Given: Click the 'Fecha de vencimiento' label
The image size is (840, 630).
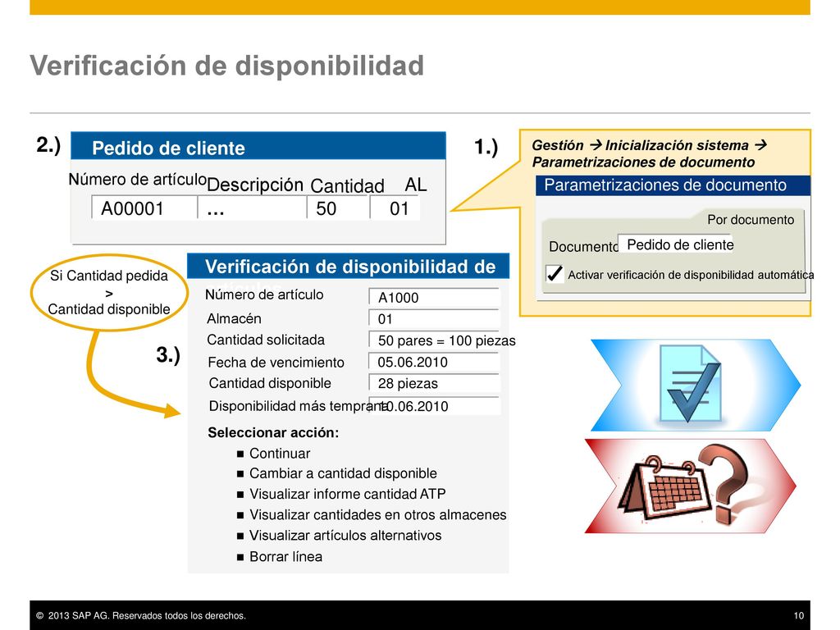Looking at the screenshot, I should click(276, 362).
